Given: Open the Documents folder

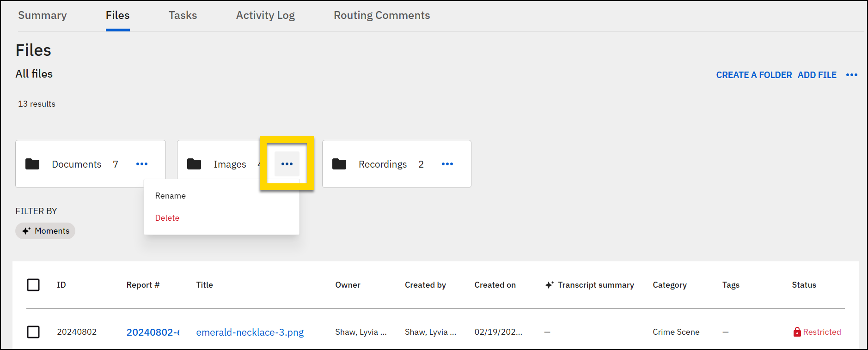Looking at the screenshot, I should coord(91,164).
